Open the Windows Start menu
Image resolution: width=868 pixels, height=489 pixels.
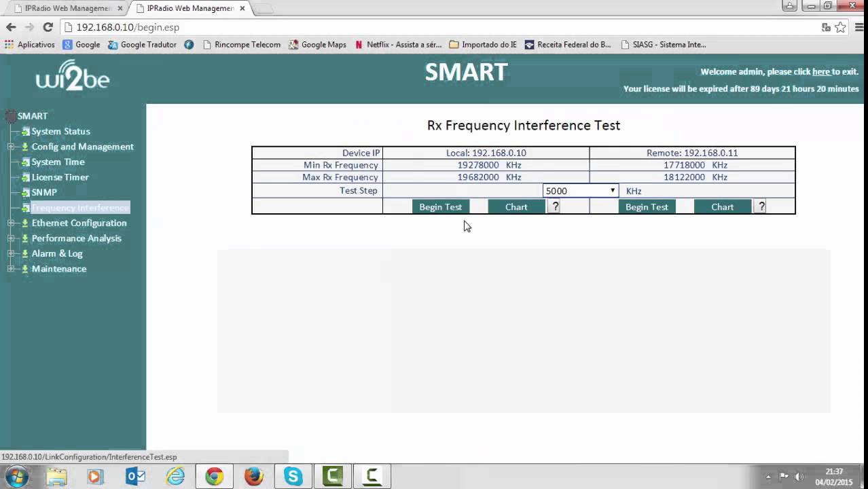click(16, 477)
